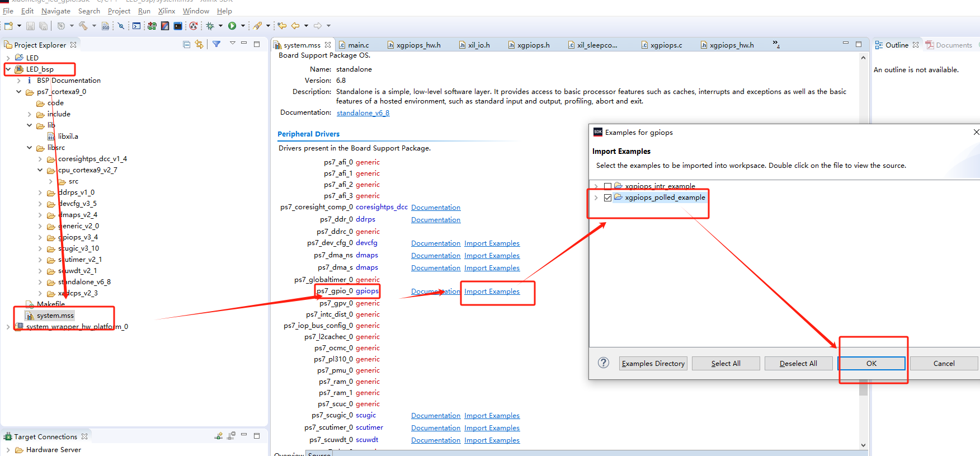
Task: Click the flashlight Search icon
Action: [257, 26]
